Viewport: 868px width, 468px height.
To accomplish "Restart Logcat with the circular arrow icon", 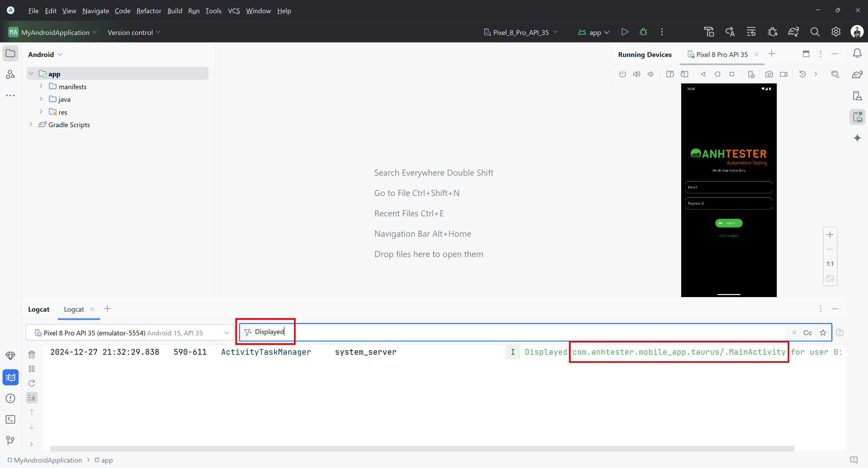I will click(32, 383).
